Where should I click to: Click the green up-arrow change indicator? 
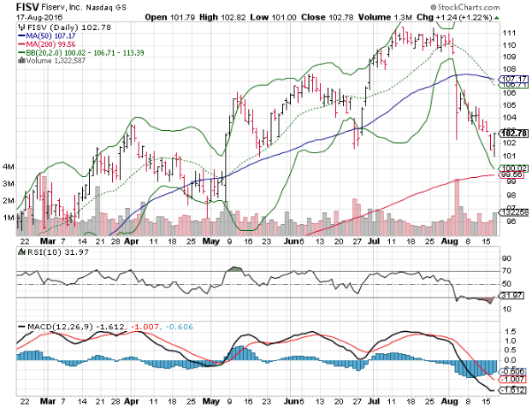[497, 18]
